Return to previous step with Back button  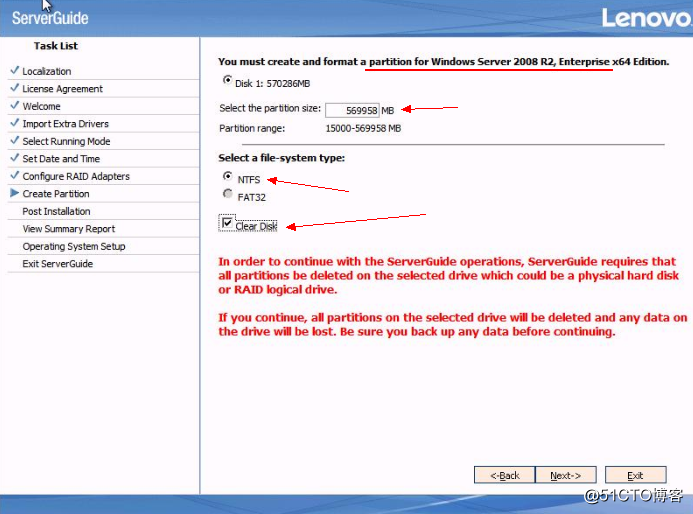[x=505, y=475]
